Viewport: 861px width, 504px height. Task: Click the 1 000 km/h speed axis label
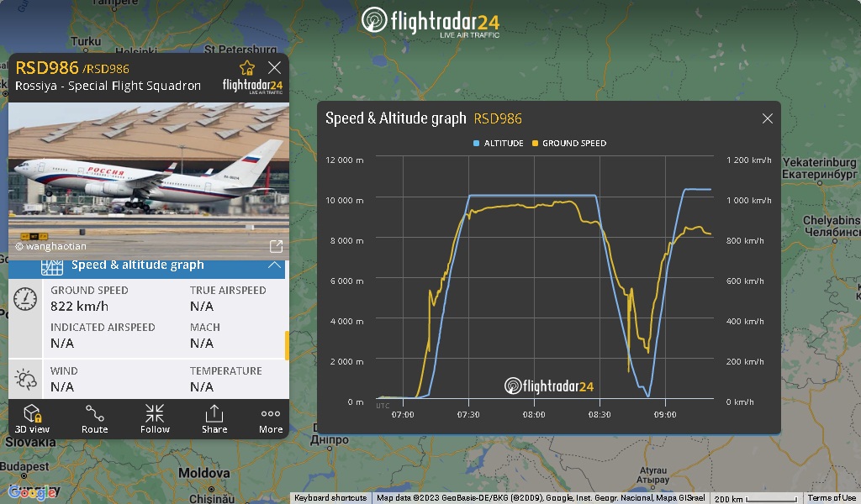[749, 200]
